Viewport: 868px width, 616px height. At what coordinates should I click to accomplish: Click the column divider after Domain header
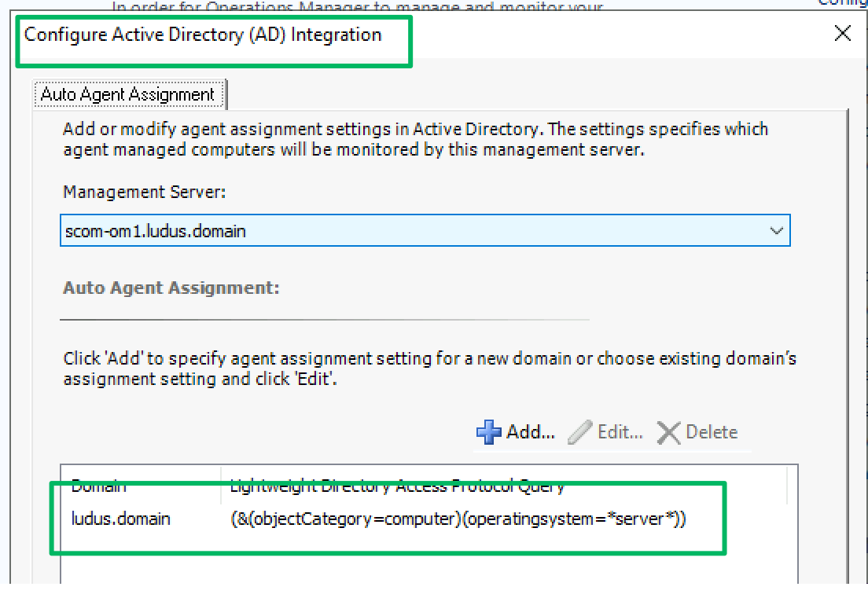point(221,486)
